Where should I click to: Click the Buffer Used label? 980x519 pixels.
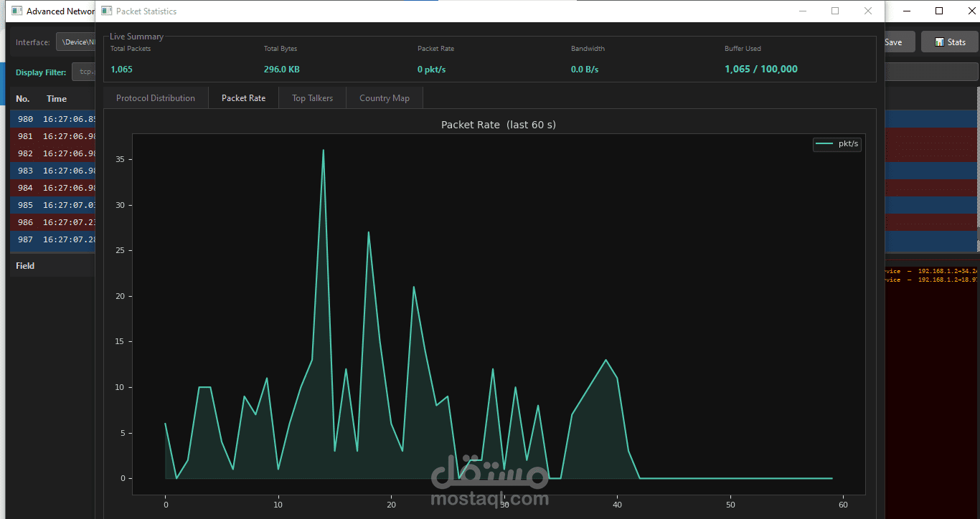click(x=743, y=49)
